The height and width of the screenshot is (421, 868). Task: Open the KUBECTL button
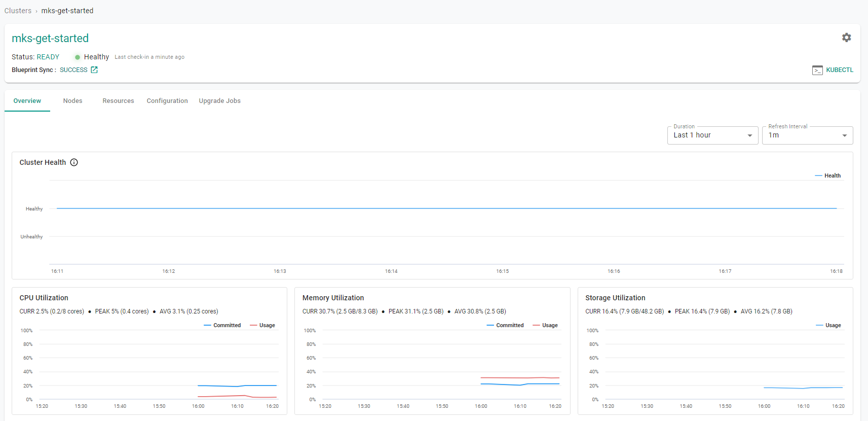click(833, 70)
